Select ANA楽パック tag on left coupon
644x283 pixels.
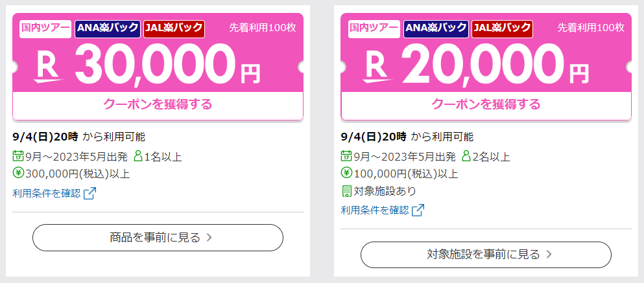(x=108, y=28)
